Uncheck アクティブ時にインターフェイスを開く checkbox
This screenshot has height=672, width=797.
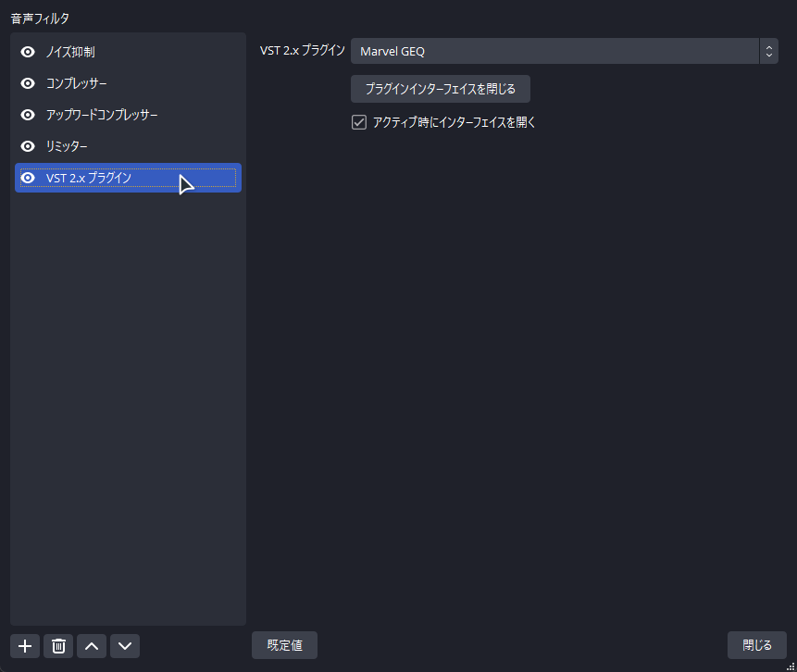(x=359, y=122)
